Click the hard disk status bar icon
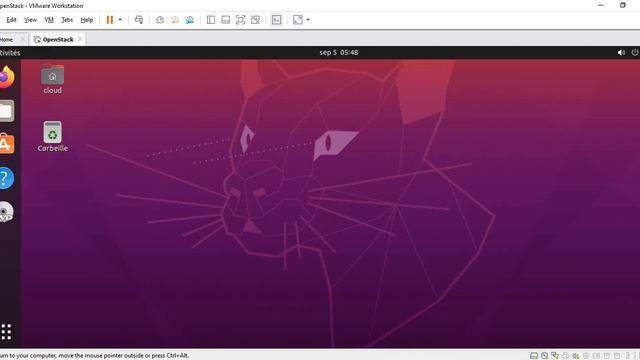Viewport: 640px width, 360px height. (533, 356)
